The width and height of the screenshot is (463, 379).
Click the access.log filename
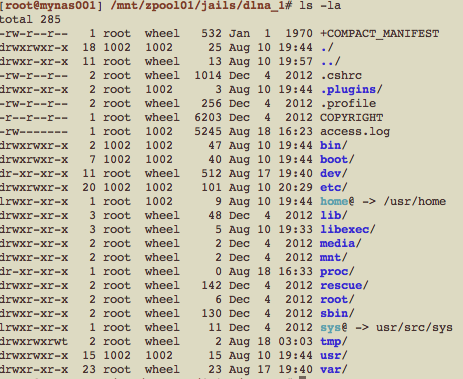coord(355,132)
